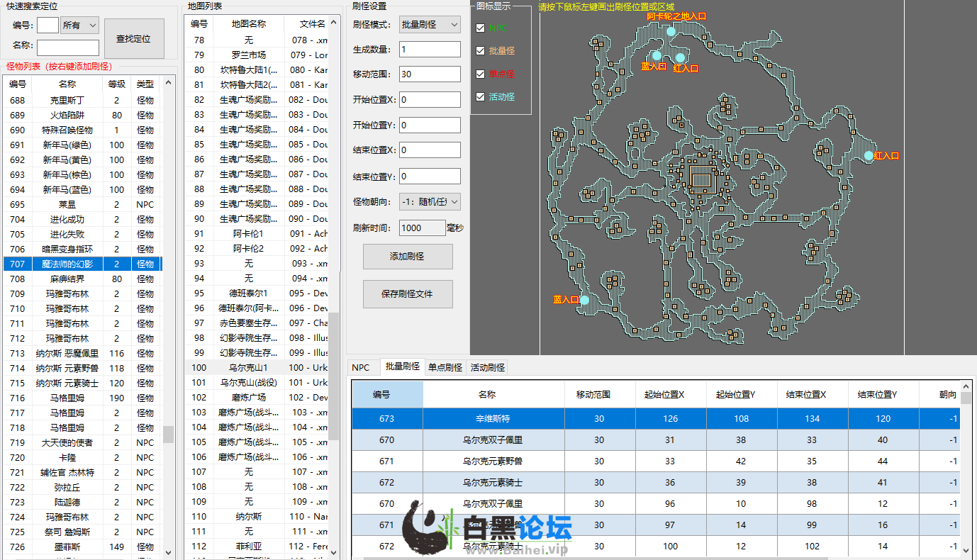Click the 阿卡轮之地入口 cyan map marker

(x=671, y=31)
